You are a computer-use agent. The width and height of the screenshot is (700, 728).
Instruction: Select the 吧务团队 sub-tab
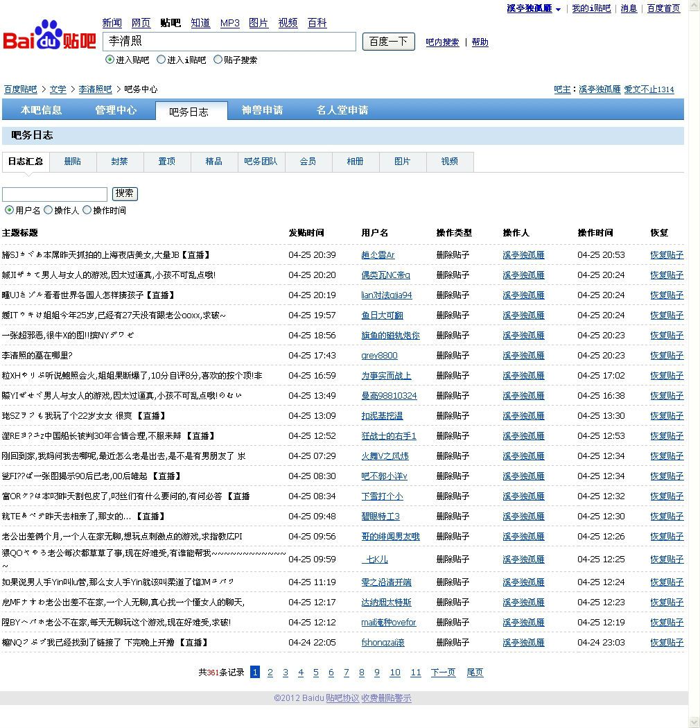[x=261, y=162]
